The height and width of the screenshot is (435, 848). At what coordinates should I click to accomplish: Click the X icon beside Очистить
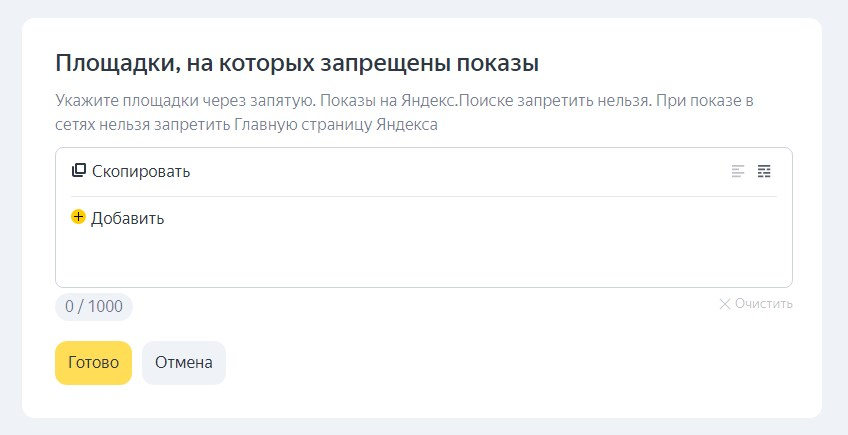coord(725,303)
